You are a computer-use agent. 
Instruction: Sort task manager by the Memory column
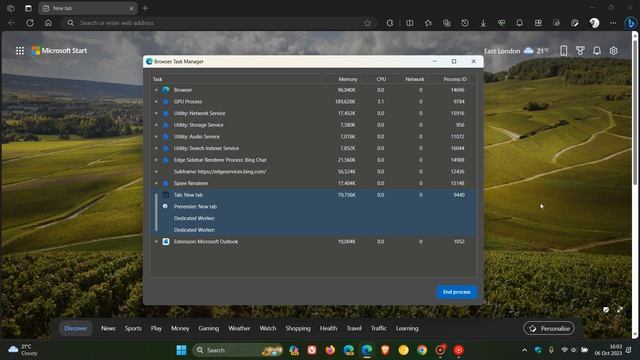348,79
